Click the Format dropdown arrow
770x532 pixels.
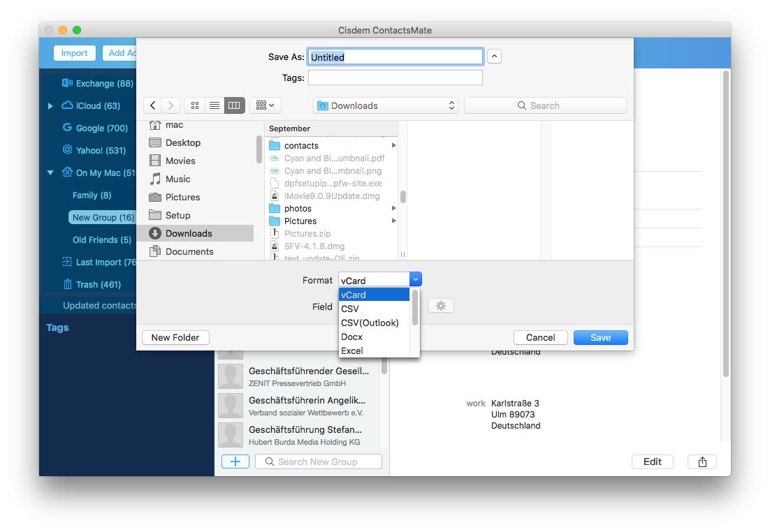416,279
